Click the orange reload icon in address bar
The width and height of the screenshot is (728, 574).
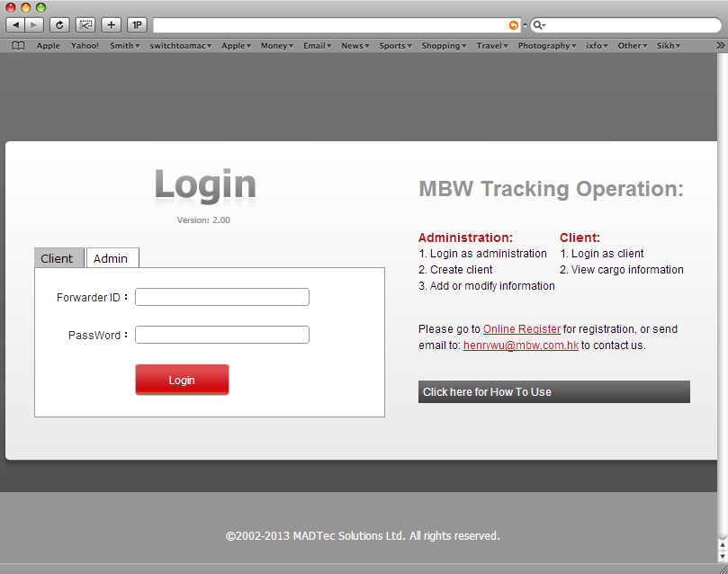[x=514, y=25]
